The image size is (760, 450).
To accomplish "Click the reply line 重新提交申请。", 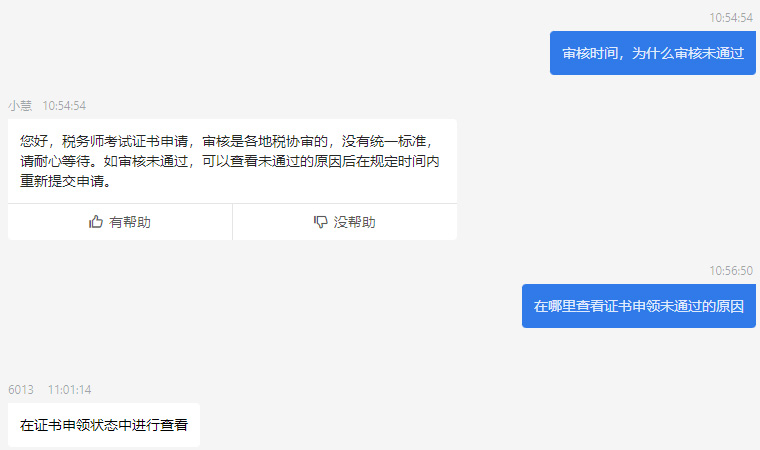I will click(x=65, y=182).
